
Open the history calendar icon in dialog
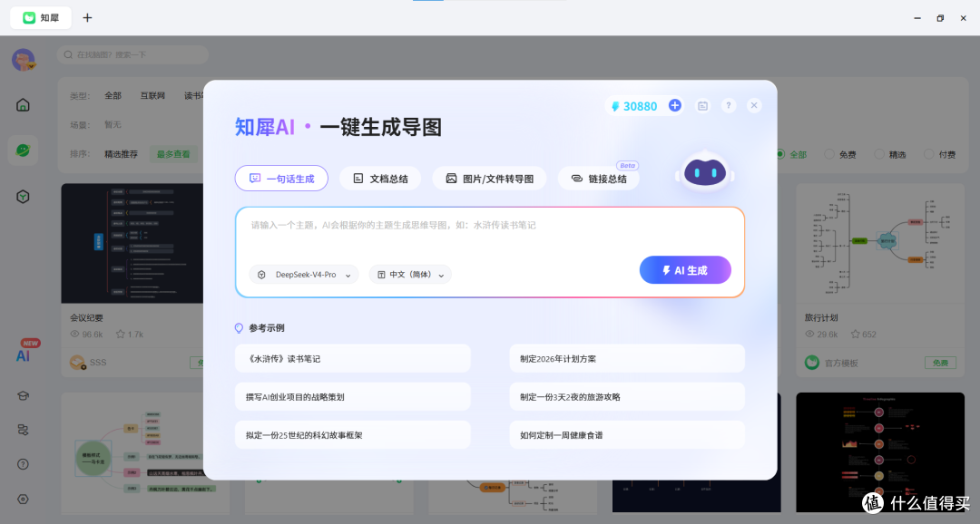click(702, 106)
